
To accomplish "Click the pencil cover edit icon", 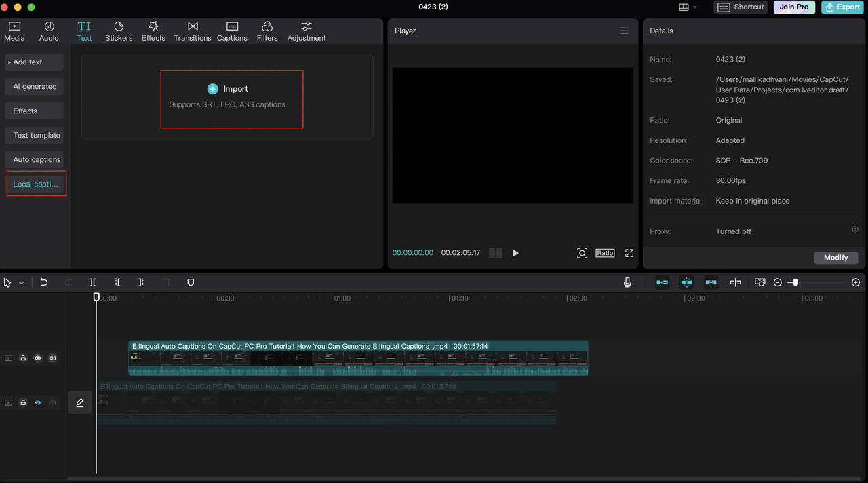I will click(x=80, y=403).
